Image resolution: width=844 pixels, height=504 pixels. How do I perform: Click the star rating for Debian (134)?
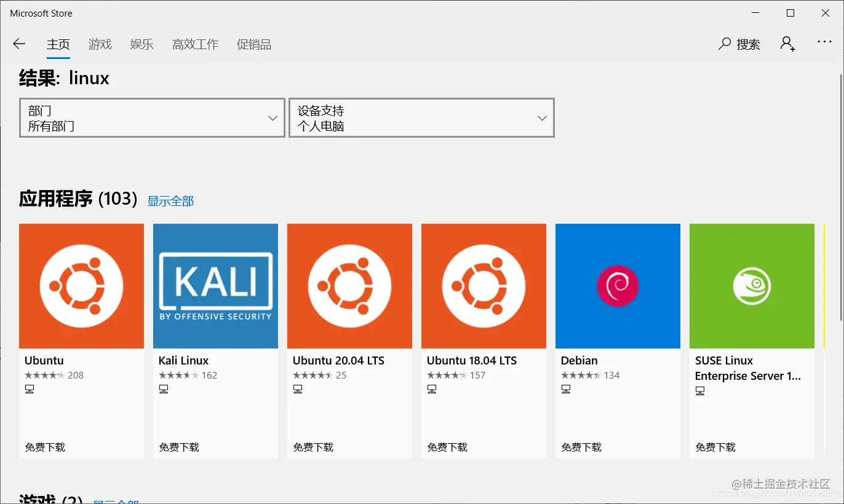[x=581, y=375]
